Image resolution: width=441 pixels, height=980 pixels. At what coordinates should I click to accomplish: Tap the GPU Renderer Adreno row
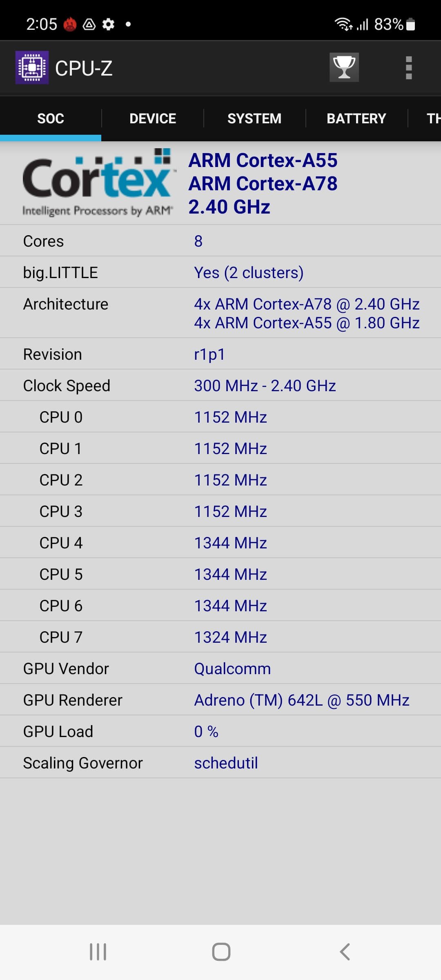coord(220,700)
